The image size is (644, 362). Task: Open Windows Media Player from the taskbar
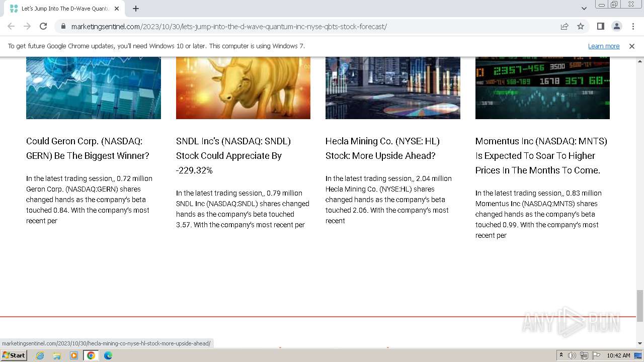point(74,355)
